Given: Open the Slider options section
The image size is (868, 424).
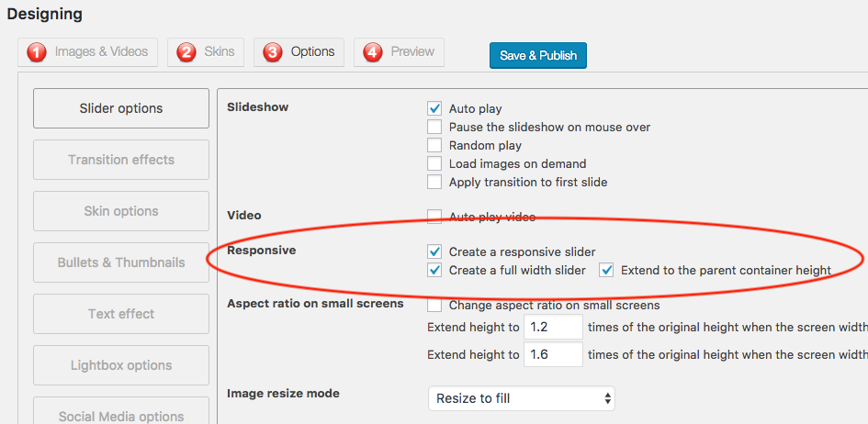Looking at the screenshot, I should pos(121,108).
